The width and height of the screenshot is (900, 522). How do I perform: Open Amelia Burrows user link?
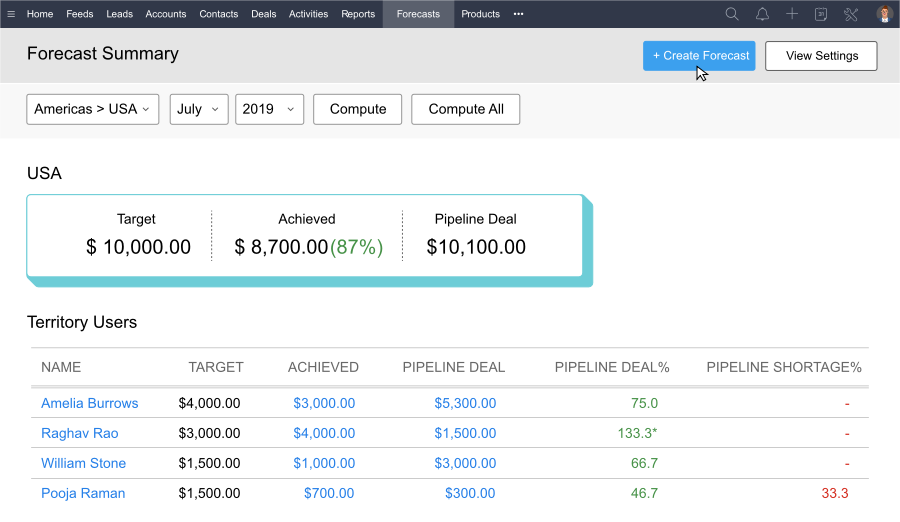pos(90,403)
